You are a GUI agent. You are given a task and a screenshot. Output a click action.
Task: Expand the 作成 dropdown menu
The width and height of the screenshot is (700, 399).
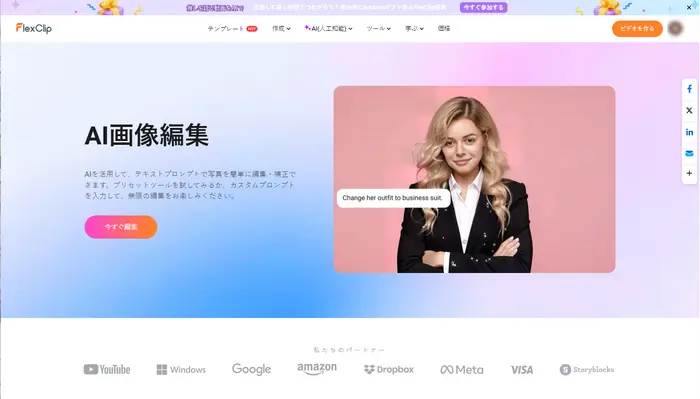click(x=281, y=29)
